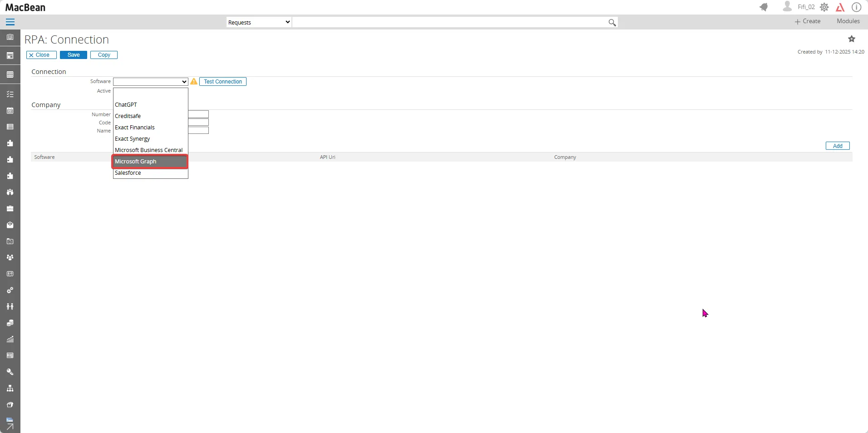Click the Create menu item
Screen dimensions: 868x433
click(808, 21)
